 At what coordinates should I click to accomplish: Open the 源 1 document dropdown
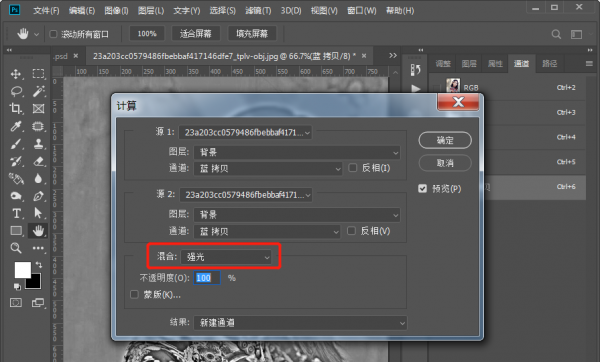click(246, 132)
